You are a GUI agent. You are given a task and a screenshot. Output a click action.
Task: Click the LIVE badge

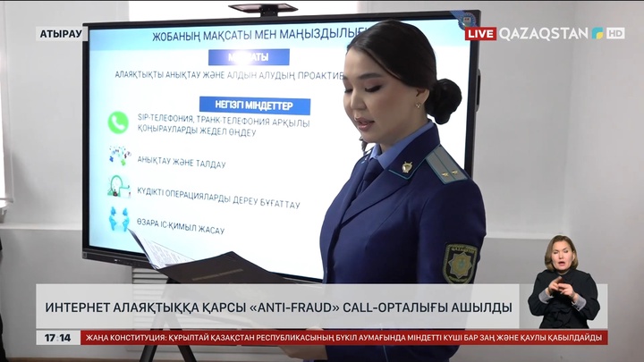tap(480, 34)
